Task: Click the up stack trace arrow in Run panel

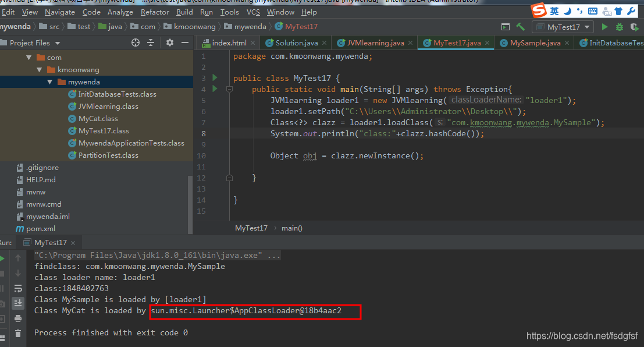Action: pos(17,258)
